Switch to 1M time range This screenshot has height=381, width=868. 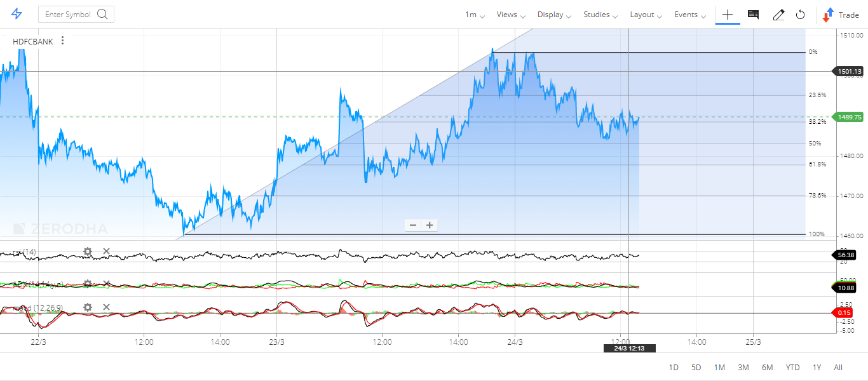719,368
